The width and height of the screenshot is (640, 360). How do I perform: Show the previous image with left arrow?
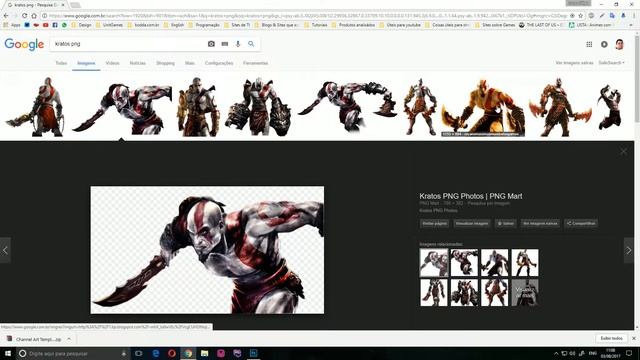coord(5,250)
